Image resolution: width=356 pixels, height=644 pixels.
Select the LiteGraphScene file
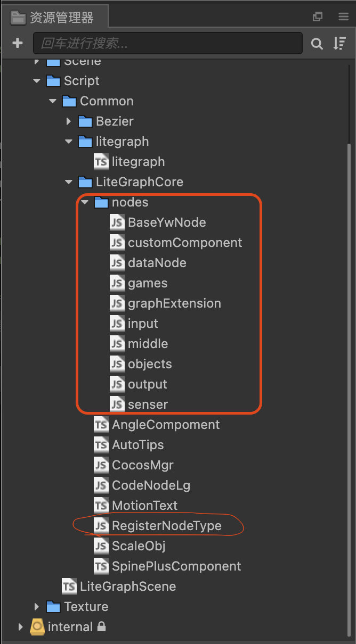coord(127,587)
